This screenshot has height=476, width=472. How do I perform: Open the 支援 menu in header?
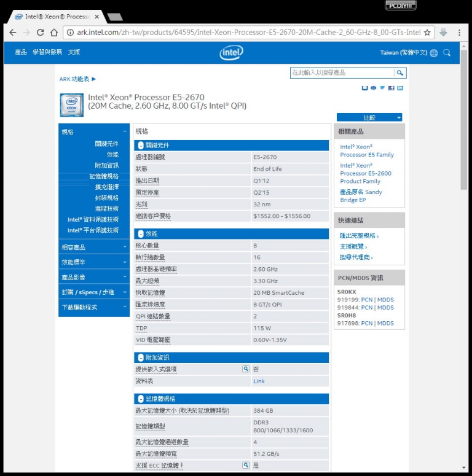click(x=74, y=52)
